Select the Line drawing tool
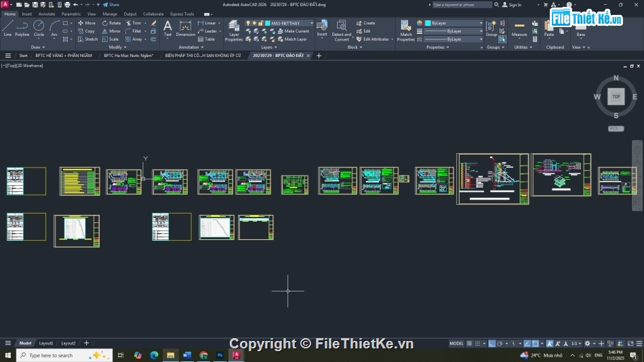The height and width of the screenshot is (362, 644). click(7, 28)
